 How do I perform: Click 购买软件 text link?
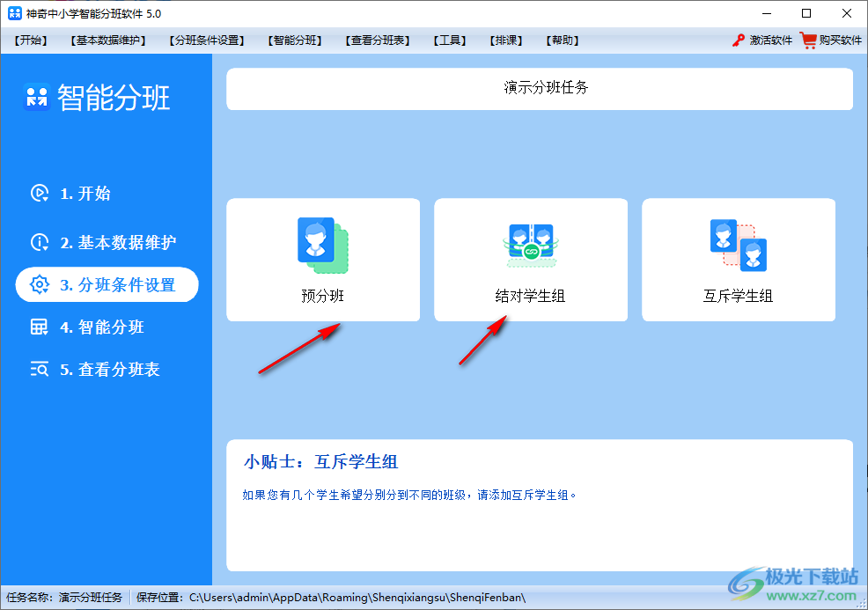click(841, 40)
